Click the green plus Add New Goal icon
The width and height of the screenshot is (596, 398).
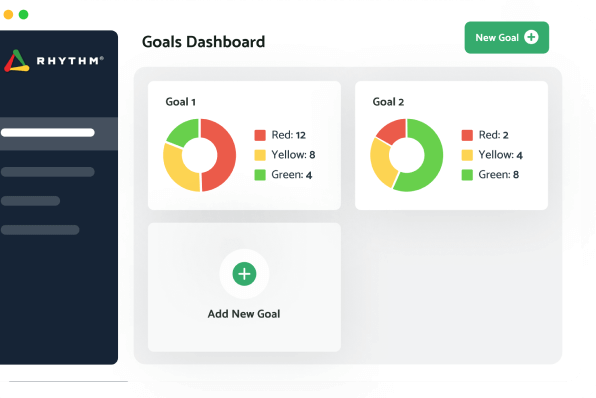pyautogui.click(x=244, y=274)
